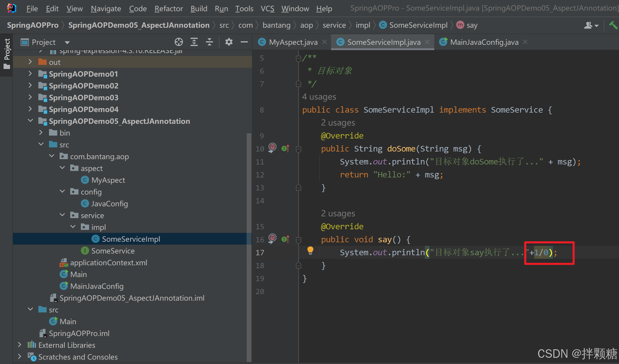
Task: Expand the SpringAOPDemo01 module
Action: pyautogui.click(x=30, y=74)
